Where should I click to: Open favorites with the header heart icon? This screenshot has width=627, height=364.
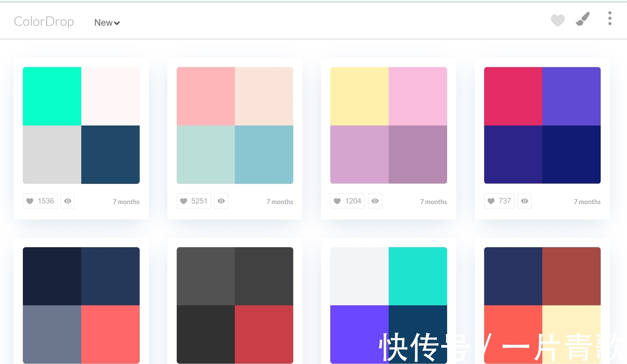click(x=558, y=20)
